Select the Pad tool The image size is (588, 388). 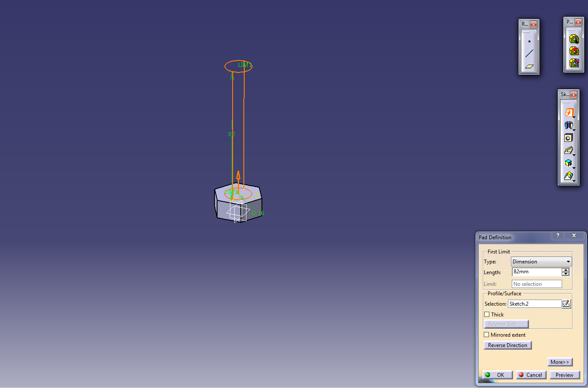[x=569, y=113]
